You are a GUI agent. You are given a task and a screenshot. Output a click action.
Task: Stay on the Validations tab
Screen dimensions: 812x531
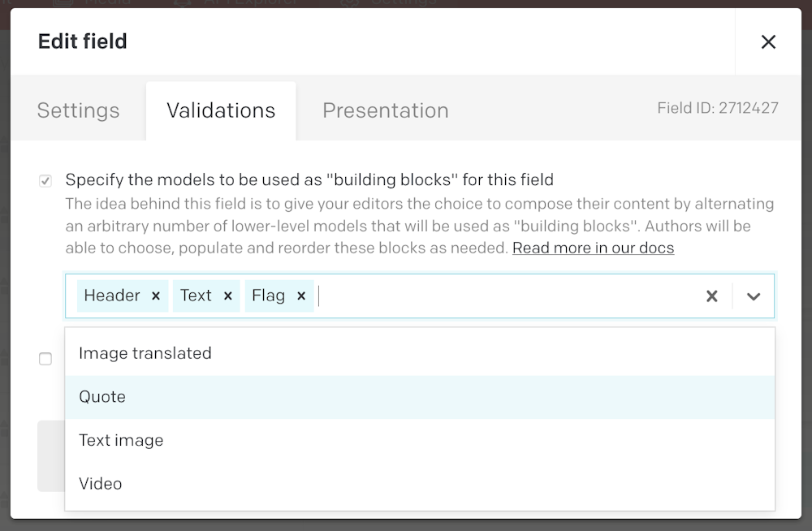[x=220, y=110]
